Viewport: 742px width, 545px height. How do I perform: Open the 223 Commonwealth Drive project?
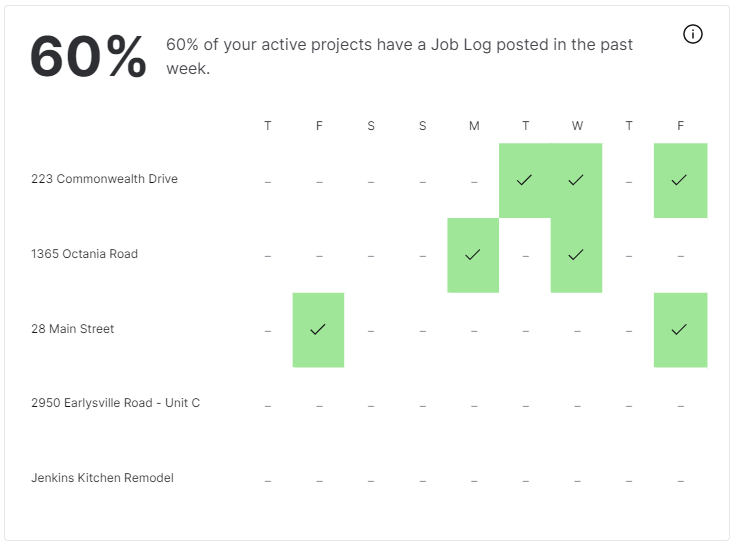pos(105,179)
